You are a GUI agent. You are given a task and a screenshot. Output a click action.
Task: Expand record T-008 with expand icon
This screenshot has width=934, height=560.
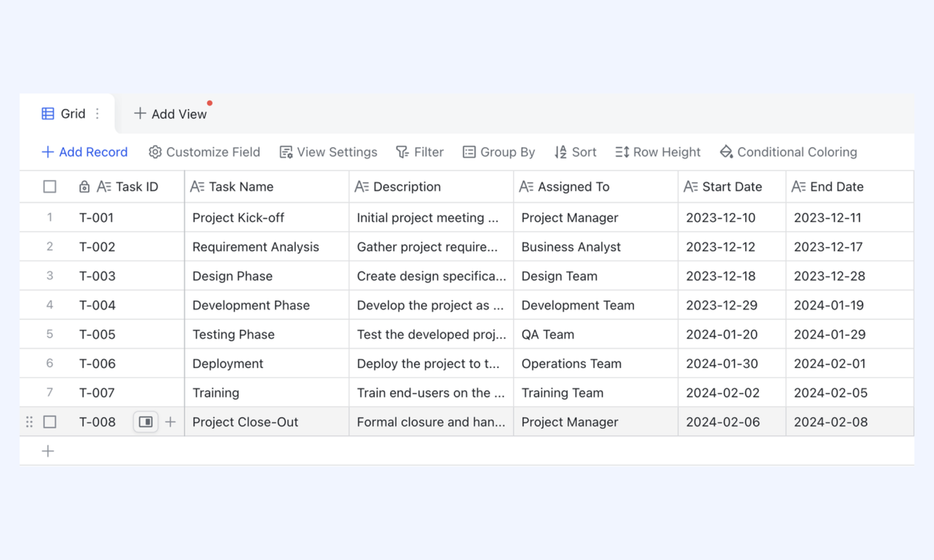pyautogui.click(x=146, y=422)
